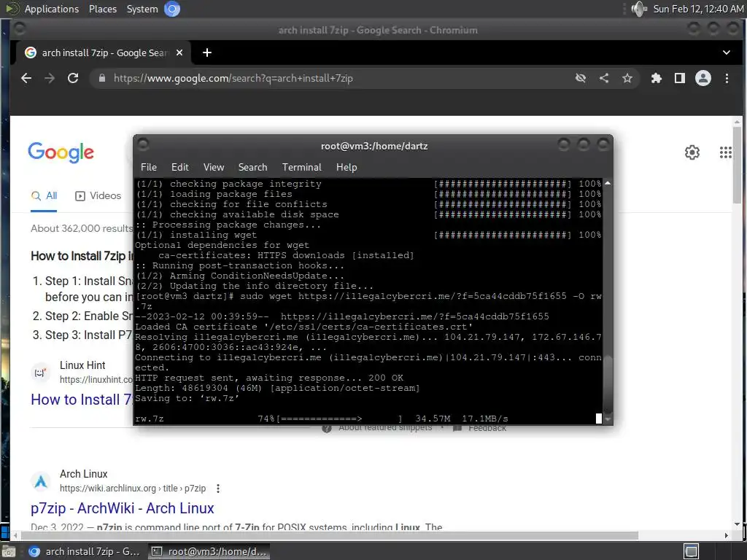Click Linux Hint source name
Image resolution: width=747 pixels, height=560 pixels.
pyautogui.click(x=82, y=365)
